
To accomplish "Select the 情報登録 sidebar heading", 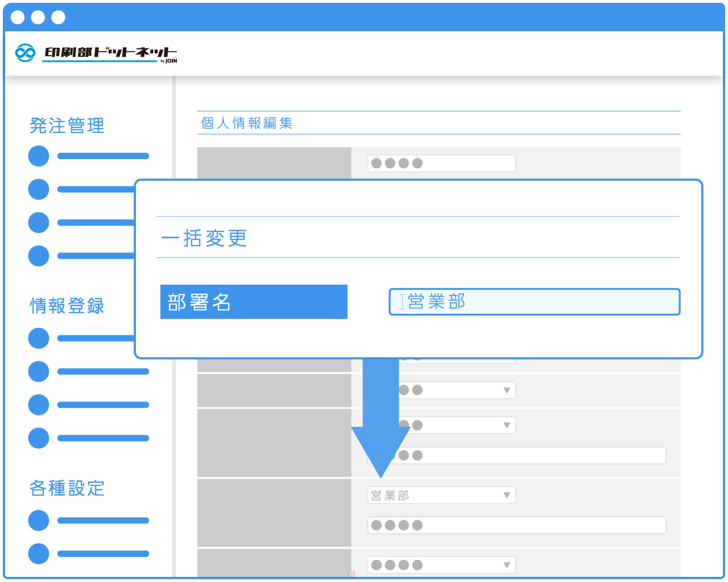I will tap(67, 306).
